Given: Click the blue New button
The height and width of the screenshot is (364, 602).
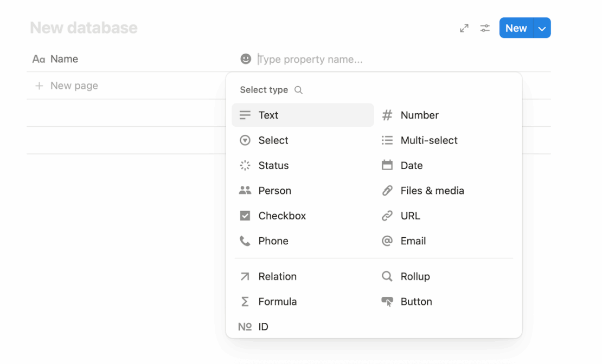Looking at the screenshot, I should coord(515,28).
